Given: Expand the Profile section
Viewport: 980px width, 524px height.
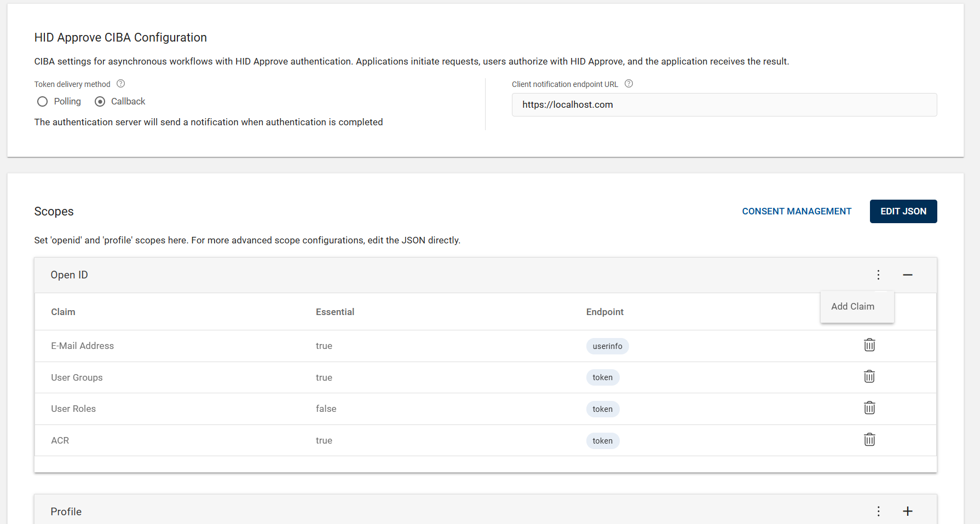Looking at the screenshot, I should [907, 511].
